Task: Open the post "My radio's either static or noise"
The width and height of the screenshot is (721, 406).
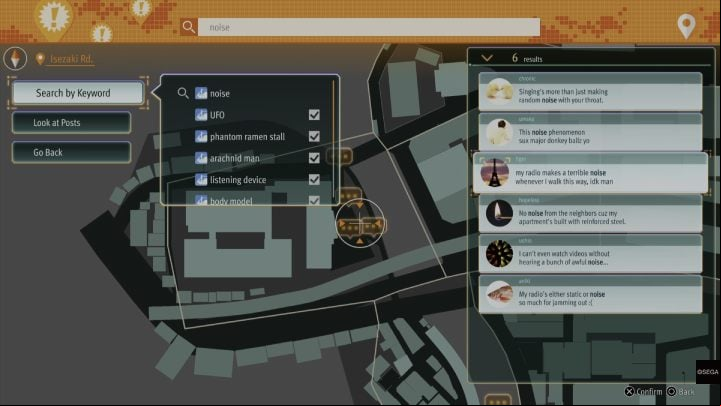Action: (x=590, y=294)
